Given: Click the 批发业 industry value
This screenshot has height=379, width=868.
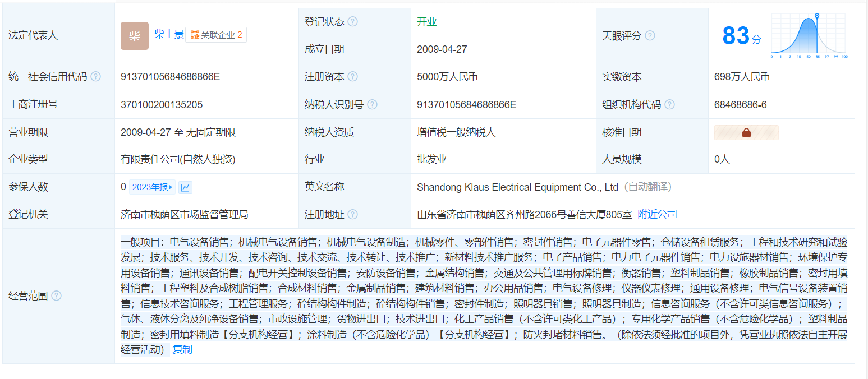Looking at the screenshot, I should click(x=431, y=159).
